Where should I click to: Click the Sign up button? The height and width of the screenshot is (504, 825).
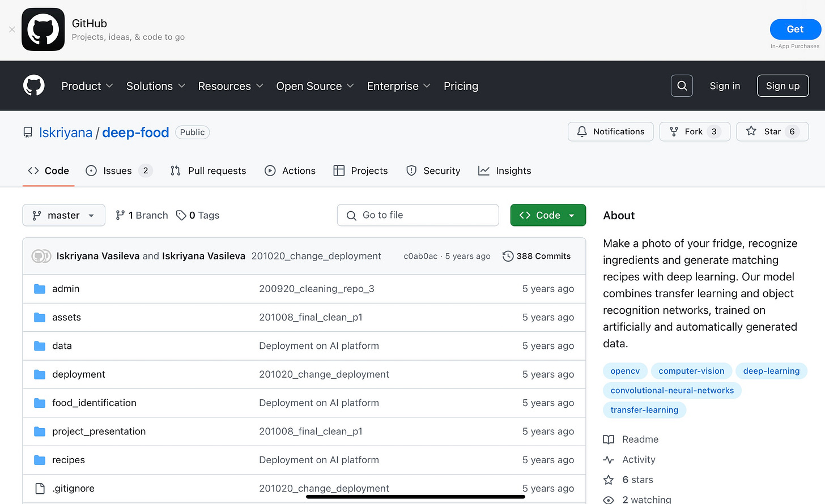pyautogui.click(x=783, y=86)
